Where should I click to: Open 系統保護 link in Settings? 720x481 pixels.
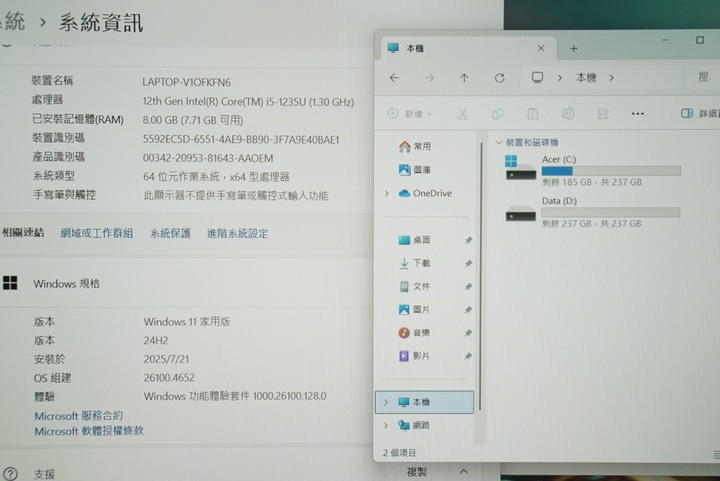(x=170, y=233)
